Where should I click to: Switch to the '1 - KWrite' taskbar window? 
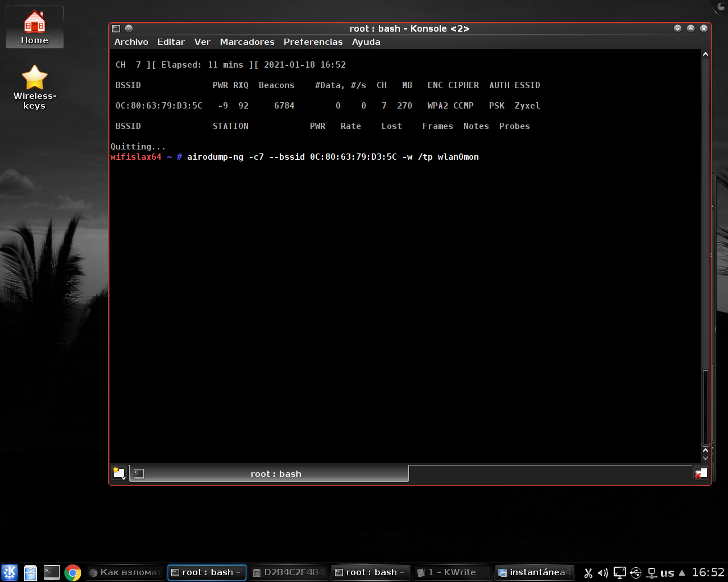tap(452, 572)
